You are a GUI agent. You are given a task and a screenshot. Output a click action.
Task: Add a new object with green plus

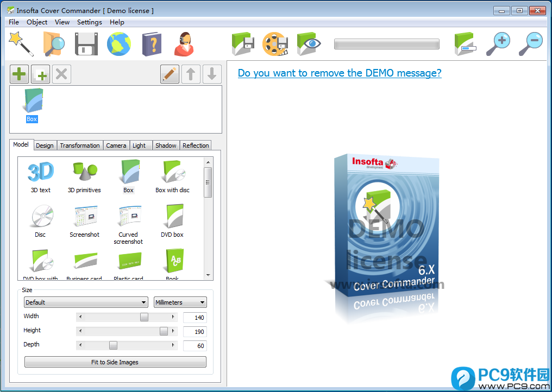(x=19, y=74)
